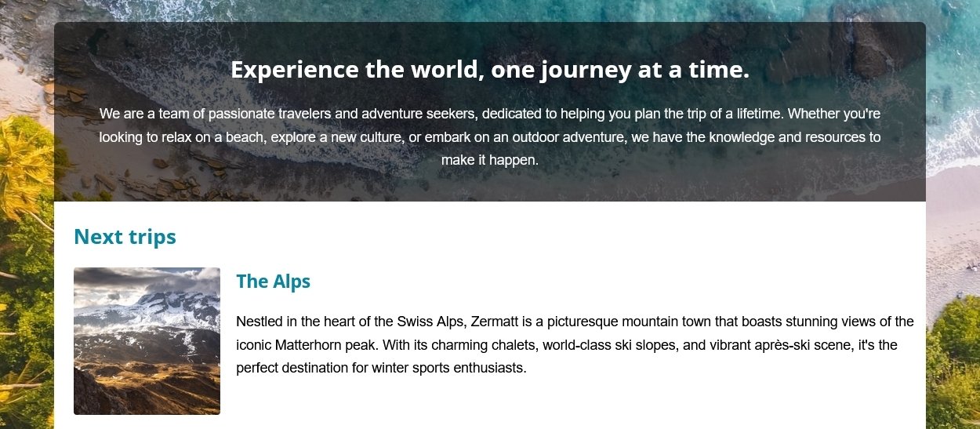Click the intro paragraph about passionate travelers

coord(490,136)
